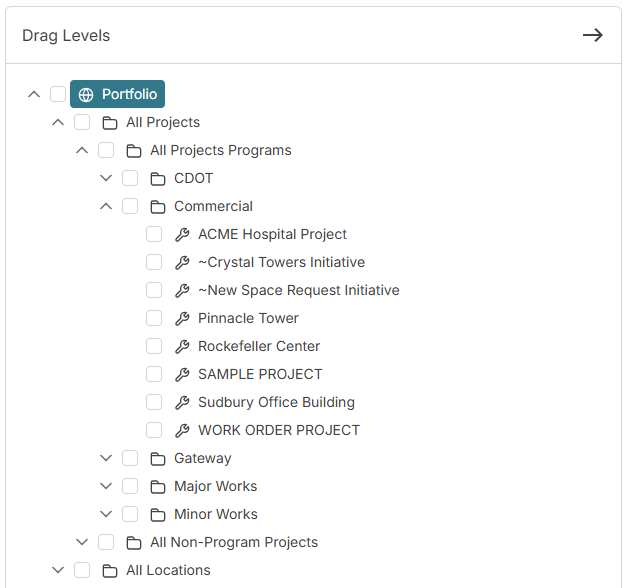
Task: Click the arrow icon beside Drag Levels
Action: pos(593,35)
